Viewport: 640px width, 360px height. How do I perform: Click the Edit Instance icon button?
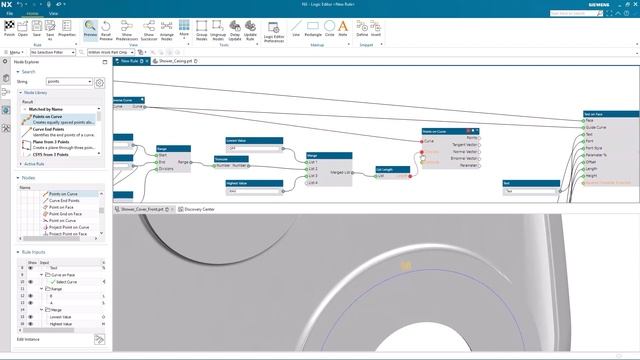point(99,339)
